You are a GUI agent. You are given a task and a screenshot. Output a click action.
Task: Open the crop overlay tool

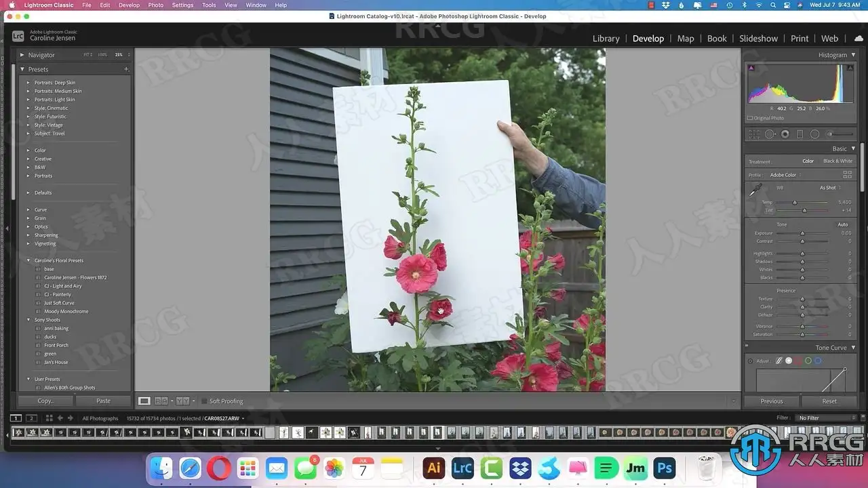[x=754, y=134]
